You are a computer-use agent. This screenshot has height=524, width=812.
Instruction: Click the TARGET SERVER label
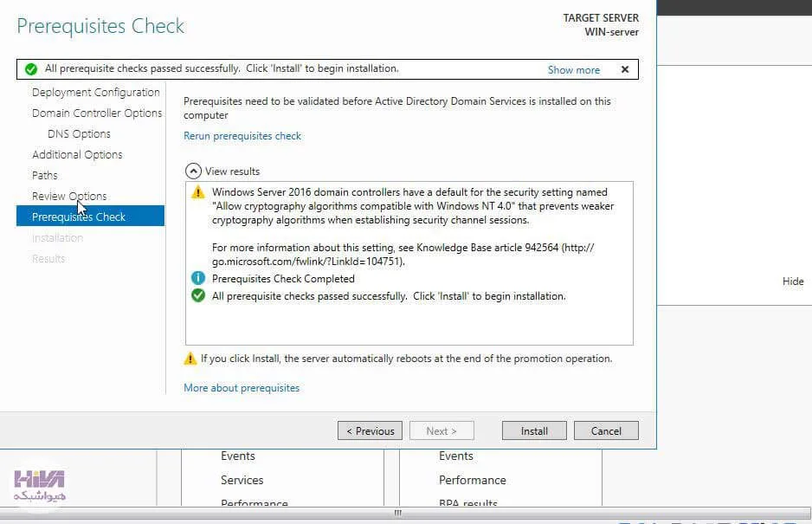(601, 18)
